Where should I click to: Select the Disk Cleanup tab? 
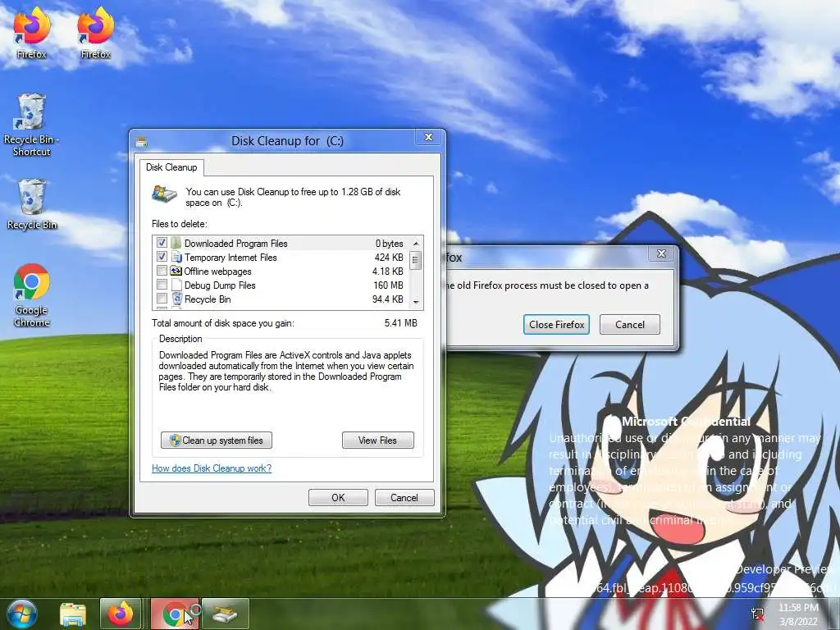[171, 167]
